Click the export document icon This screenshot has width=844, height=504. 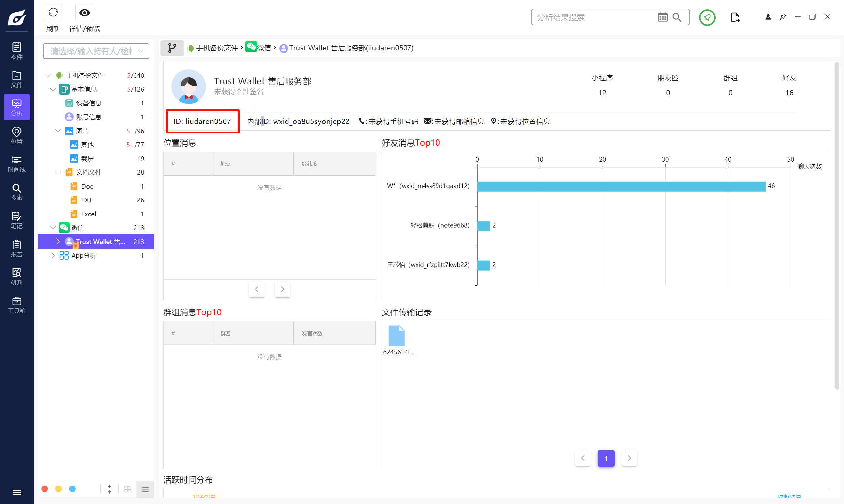(x=735, y=17)
